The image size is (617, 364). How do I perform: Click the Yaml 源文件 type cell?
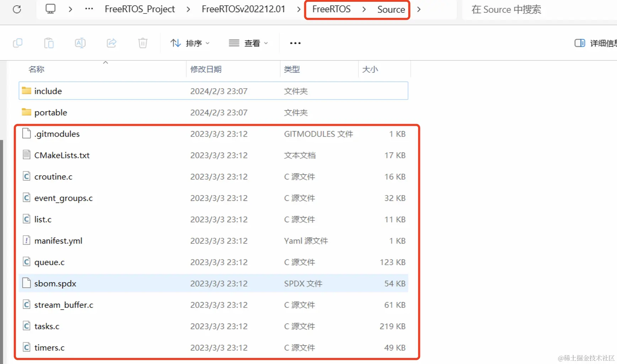coord(306,241)
